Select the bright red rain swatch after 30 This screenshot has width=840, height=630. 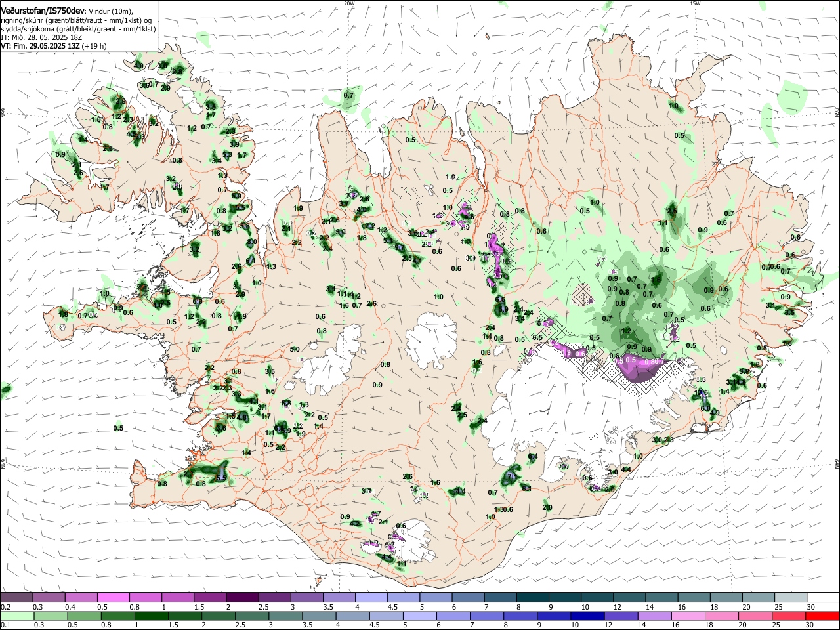point(822,616)
